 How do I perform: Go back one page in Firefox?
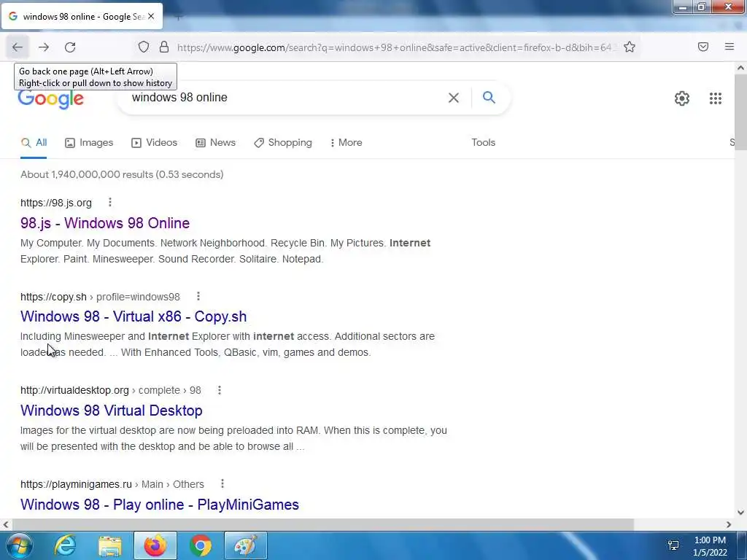(18, 47)
